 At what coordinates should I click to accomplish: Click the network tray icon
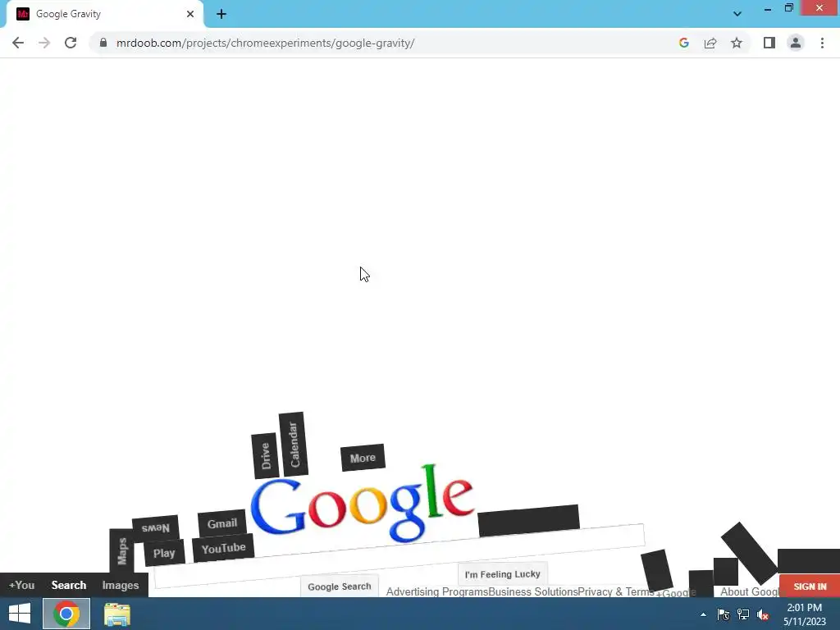pos(743,614)
